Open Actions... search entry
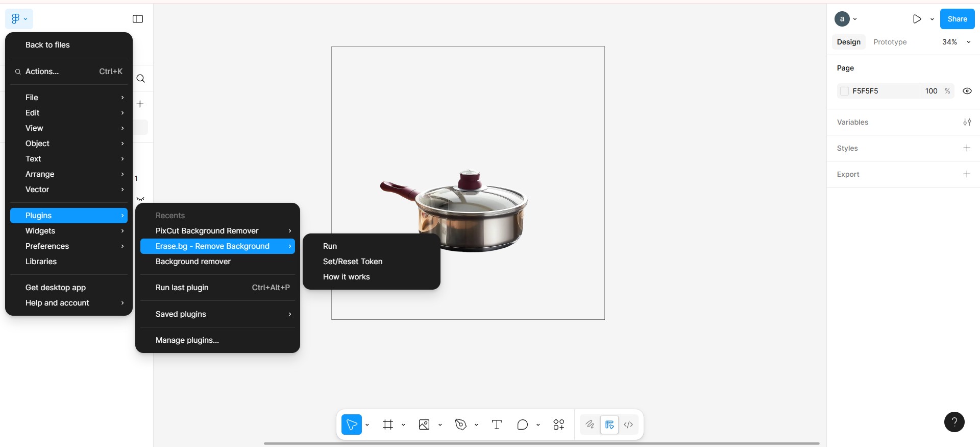The height and width of the screenshot is (447, 980). coord(69,72)
